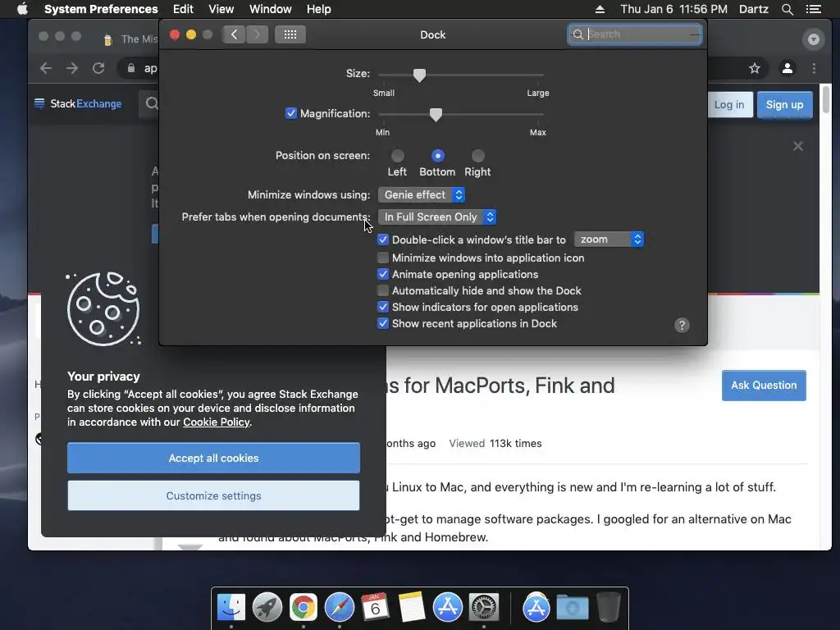This screenshot has height=630, width=840.
Task: Open the Help menu
Action: pos(319,9)
